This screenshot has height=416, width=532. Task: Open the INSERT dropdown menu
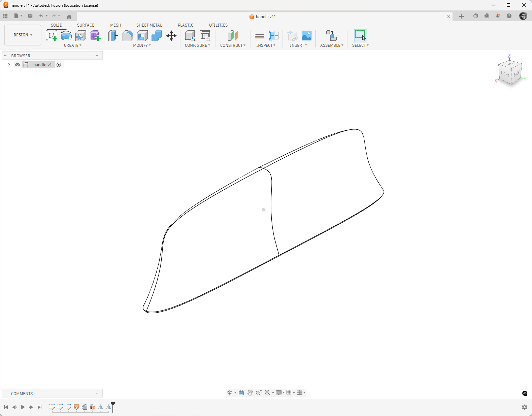tap(298, 45)
